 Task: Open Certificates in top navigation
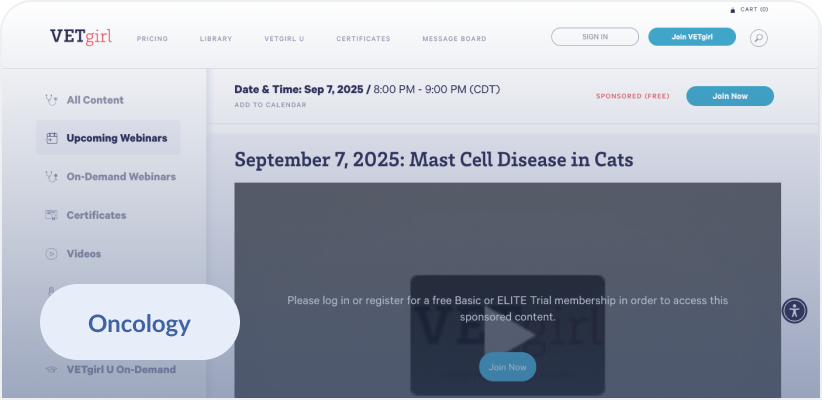[363, 39]
